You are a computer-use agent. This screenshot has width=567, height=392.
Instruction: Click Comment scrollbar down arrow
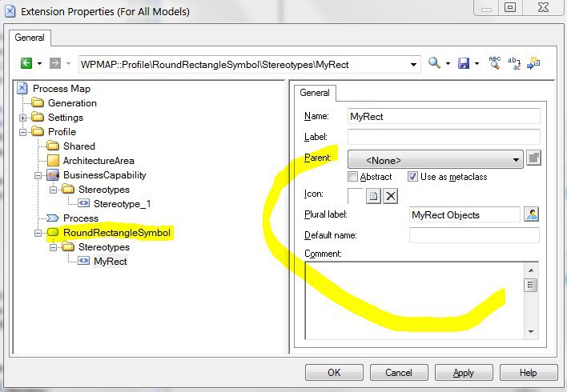coord(531,332)
